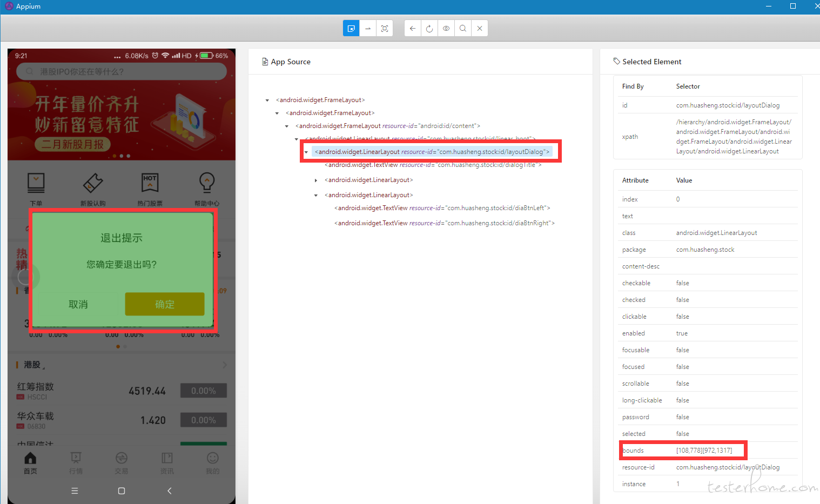820x504 pixels.
Task: Select the android:id/content FrameLayout node
Action: coord(388,126)
